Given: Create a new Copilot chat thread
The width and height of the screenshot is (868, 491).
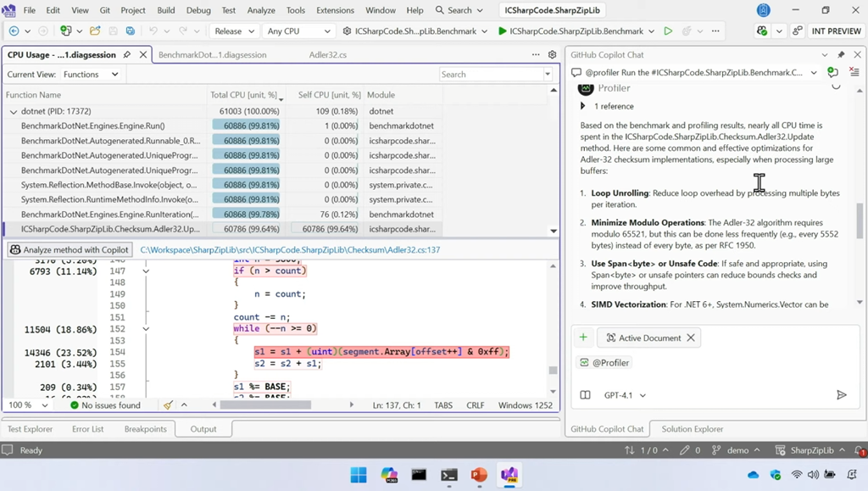Looking at the screenshot, I should click(832, 73).
